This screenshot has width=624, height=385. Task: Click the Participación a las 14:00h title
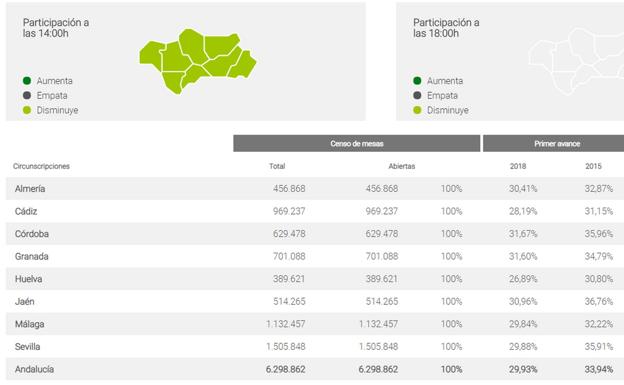pos(56,28)
